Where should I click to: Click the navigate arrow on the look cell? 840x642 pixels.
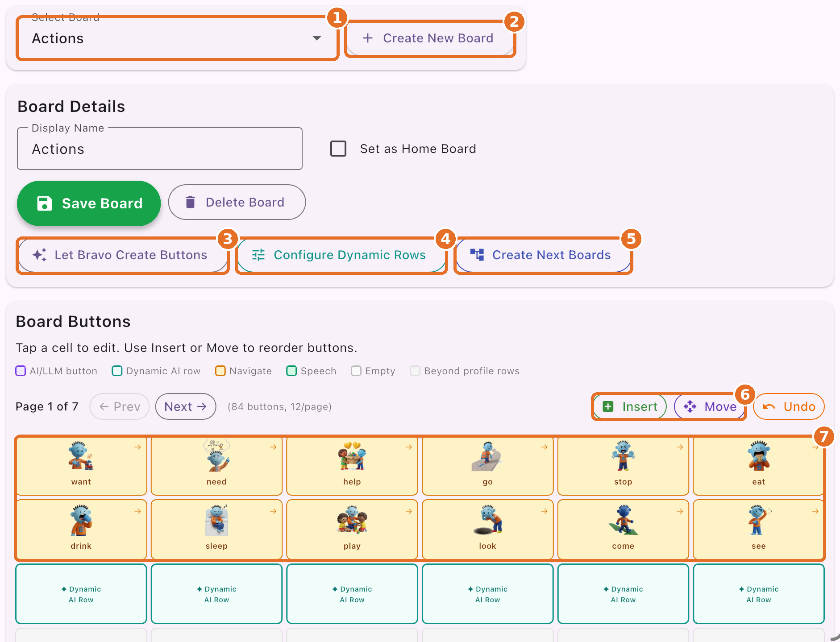click(544, 511)
